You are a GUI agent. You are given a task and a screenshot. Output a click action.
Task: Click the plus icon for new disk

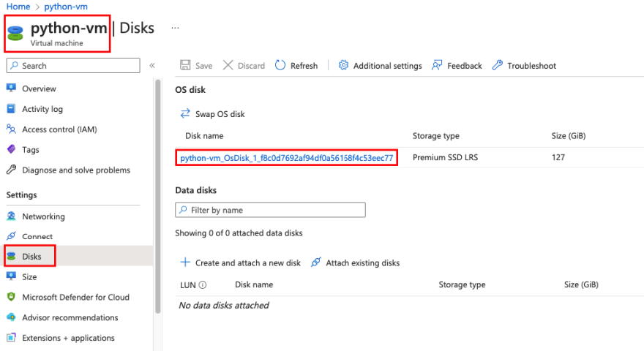click(185, 263)
